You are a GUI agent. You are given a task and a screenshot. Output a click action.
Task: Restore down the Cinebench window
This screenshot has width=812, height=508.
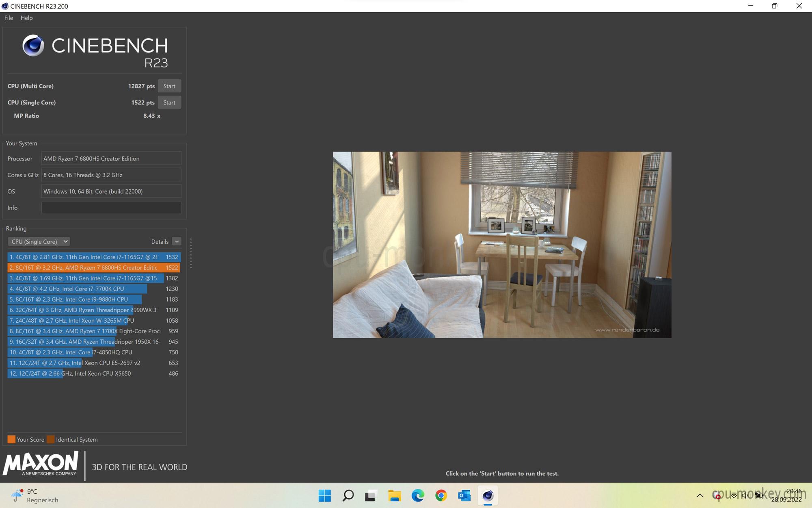774,6
